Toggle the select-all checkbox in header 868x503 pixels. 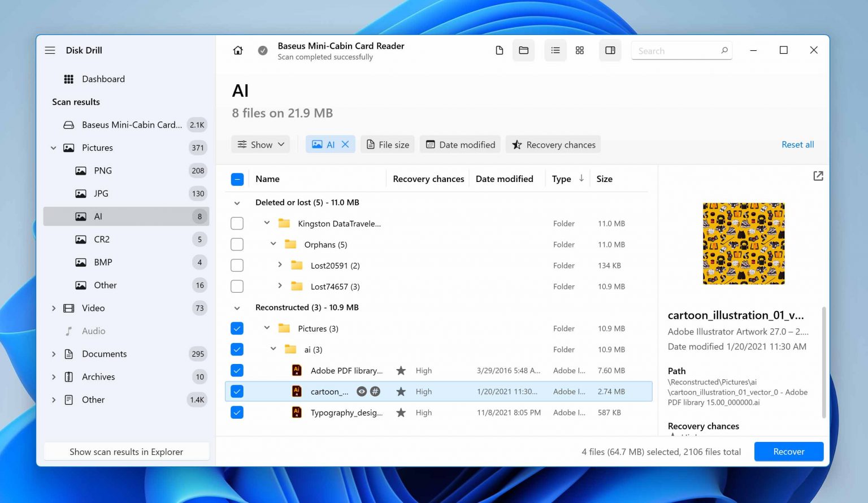pyautogui.click(x=237, y=179)
